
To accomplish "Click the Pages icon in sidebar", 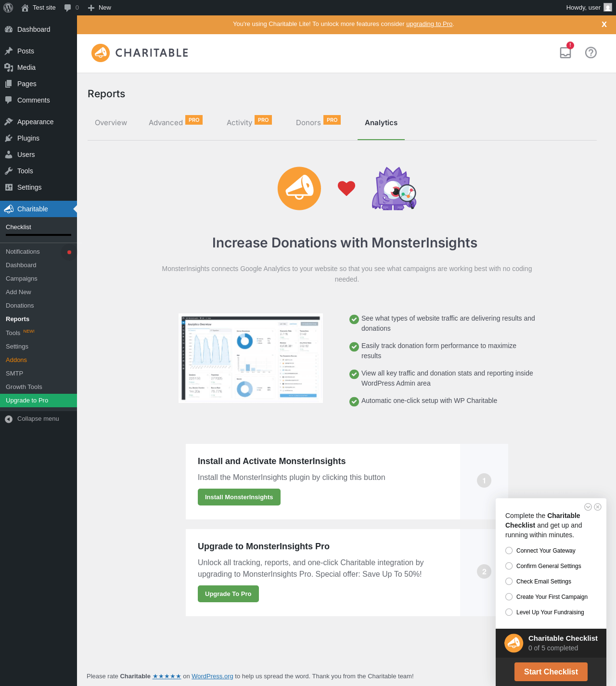I will (x=9, y=84).
